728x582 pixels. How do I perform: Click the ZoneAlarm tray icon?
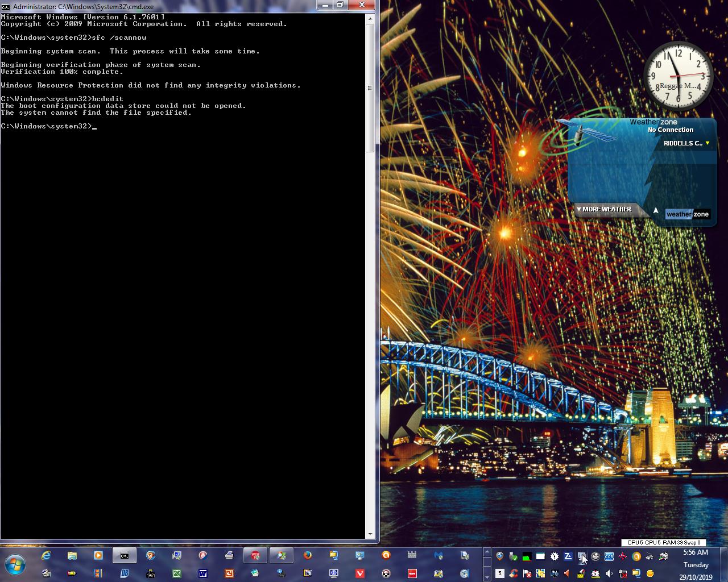(x=568, y=556)
